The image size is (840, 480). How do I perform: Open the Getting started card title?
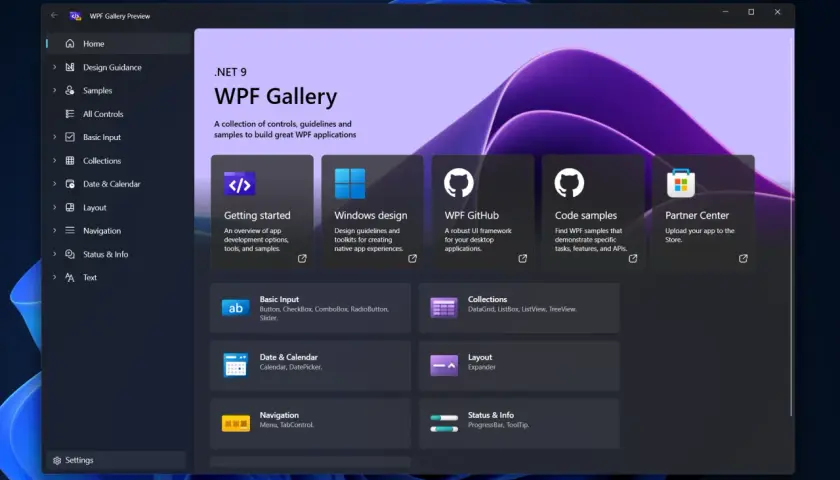pos(257,215)
